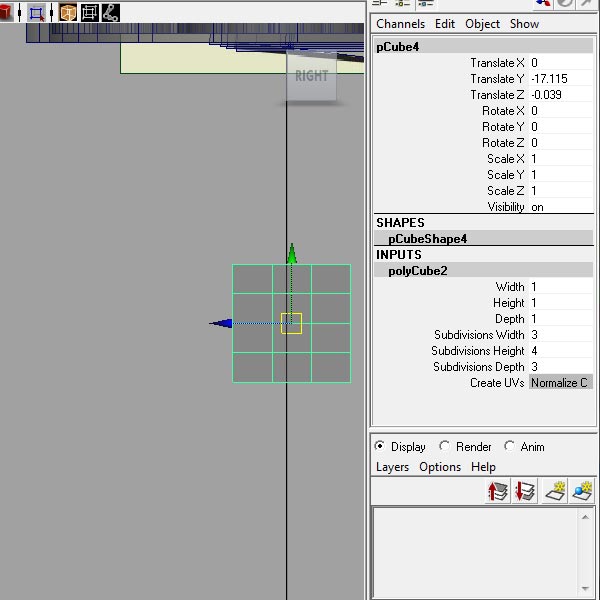The height and width of the screenshot is (600, 600).
Task: Open the Help menu in Layer Editor
Action: click(x=483, y=467)
